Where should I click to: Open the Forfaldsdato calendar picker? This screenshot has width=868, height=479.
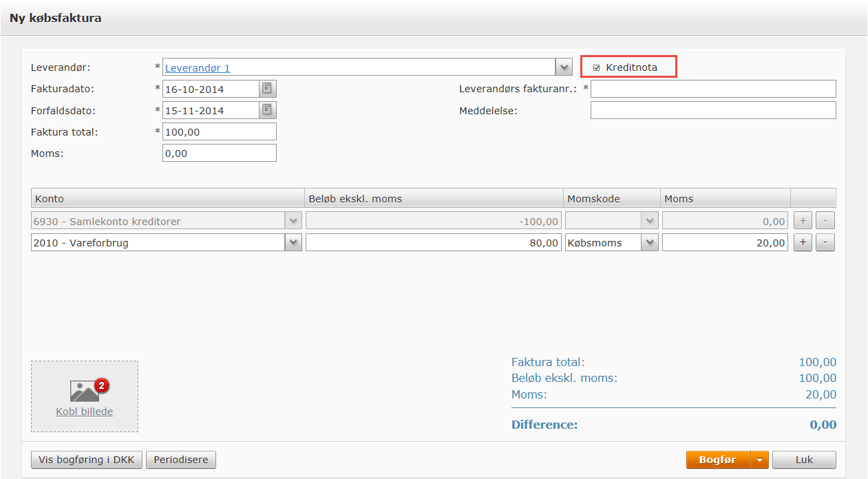pyautogui.click(x=268, y=110)
